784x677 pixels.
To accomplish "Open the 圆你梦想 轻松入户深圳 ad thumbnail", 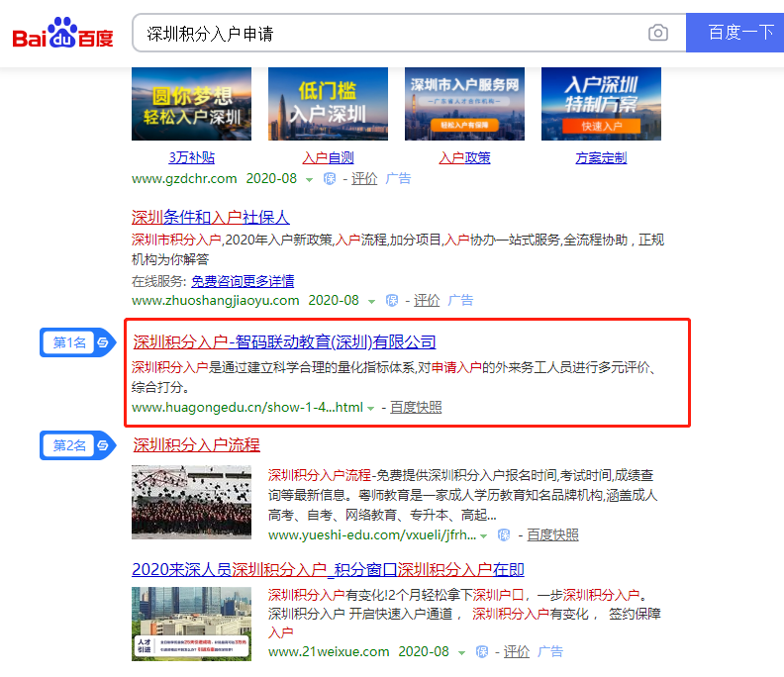I will click(191, 104).
